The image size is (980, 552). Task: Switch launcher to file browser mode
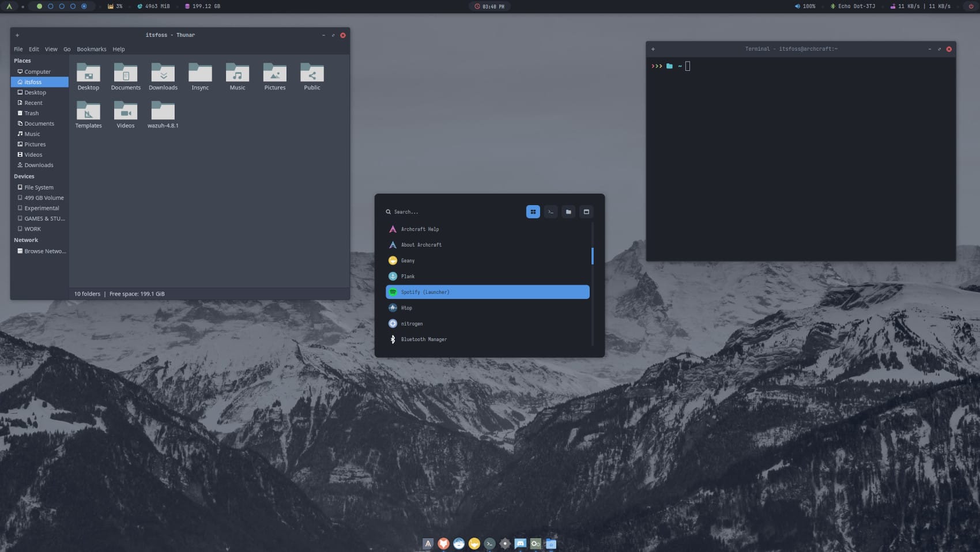[x=568, y=211]
